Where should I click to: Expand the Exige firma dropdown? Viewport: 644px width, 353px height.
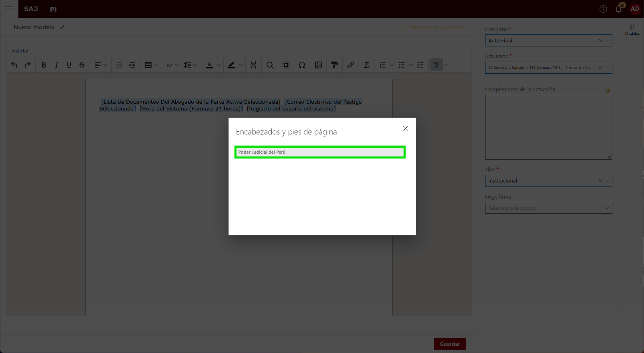click(548, 208)
